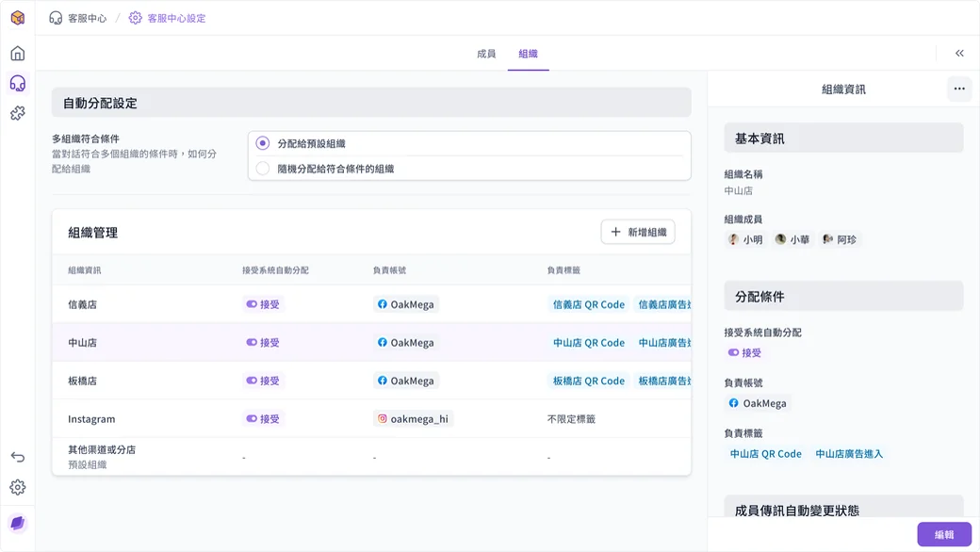Collapse the side panel with double chevron
The height and width of the screenshot is (552, 980).
point(959,53)
